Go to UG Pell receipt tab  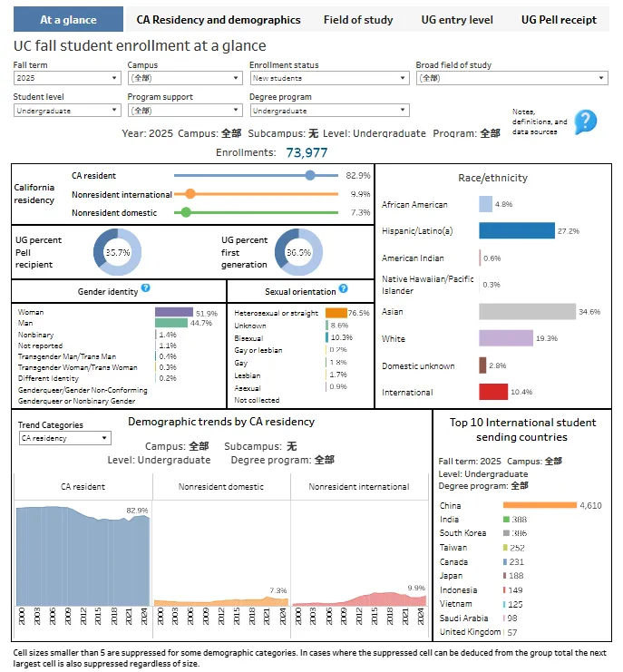[559, 19]
